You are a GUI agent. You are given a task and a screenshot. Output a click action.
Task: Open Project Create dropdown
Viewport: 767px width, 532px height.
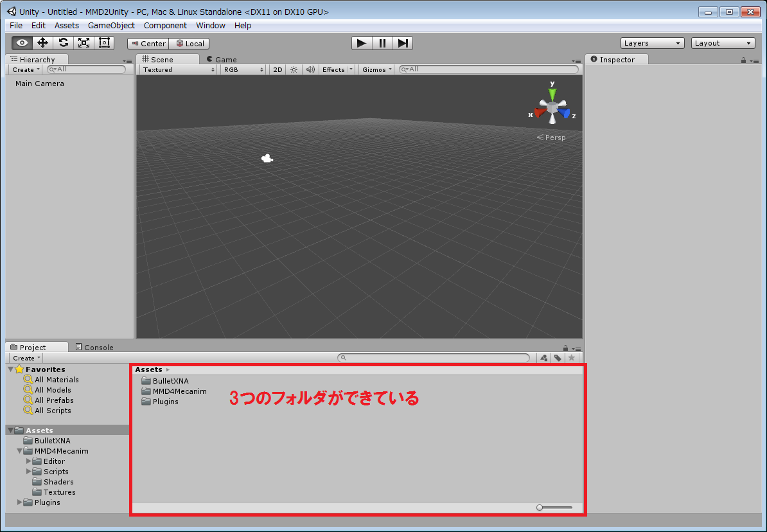tap(26, 358)
